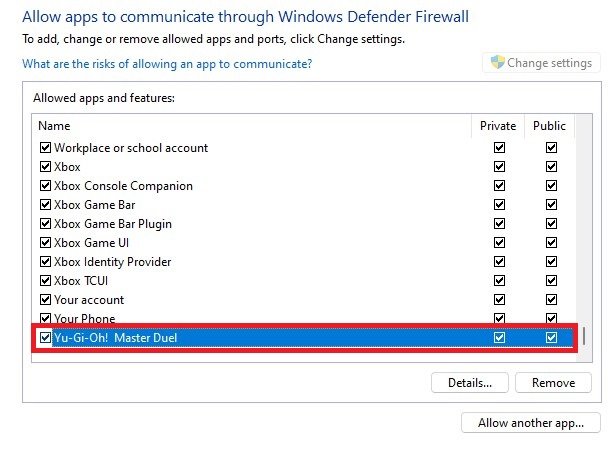Uncheck Yu-Gi-Oh! Master Duel app checkbox

[45, 338]
